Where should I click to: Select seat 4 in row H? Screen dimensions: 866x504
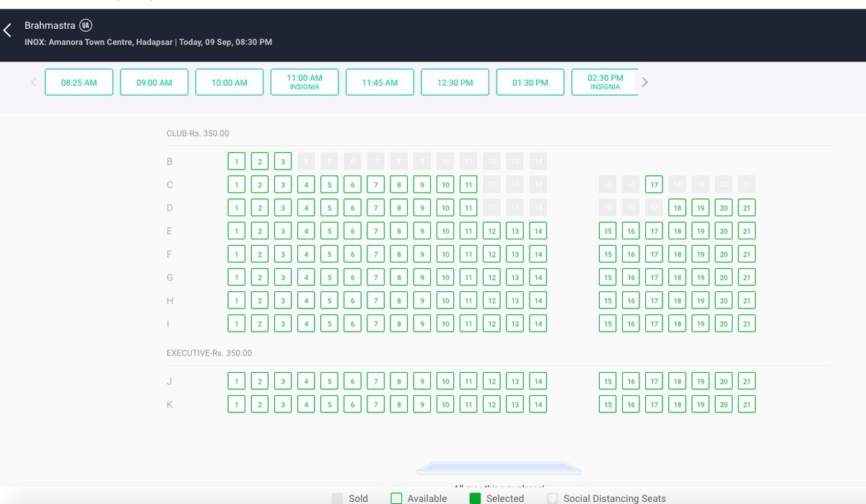306,300
